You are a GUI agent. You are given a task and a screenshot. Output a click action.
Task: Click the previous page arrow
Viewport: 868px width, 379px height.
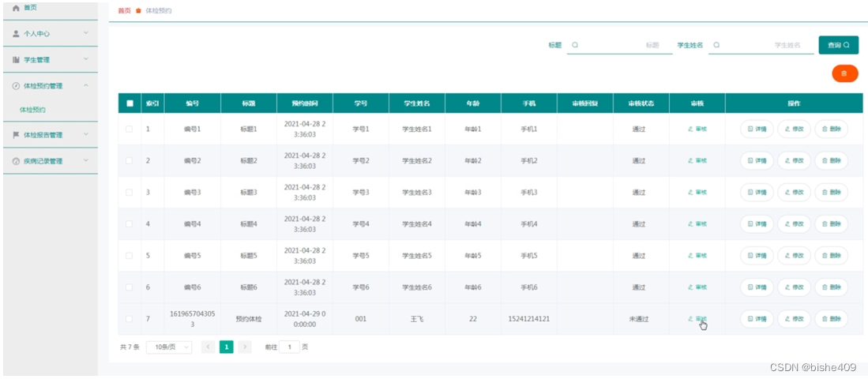(x=209, y=347)
